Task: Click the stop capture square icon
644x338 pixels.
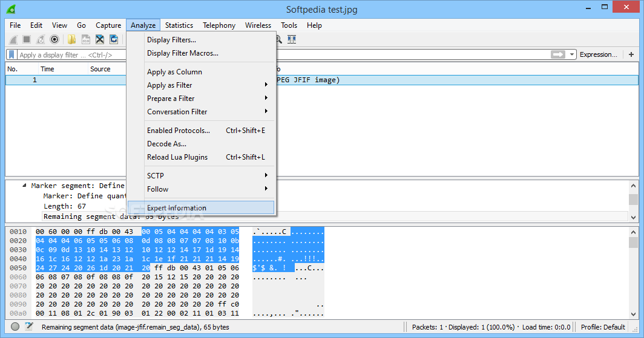Action: click(27, 39)
